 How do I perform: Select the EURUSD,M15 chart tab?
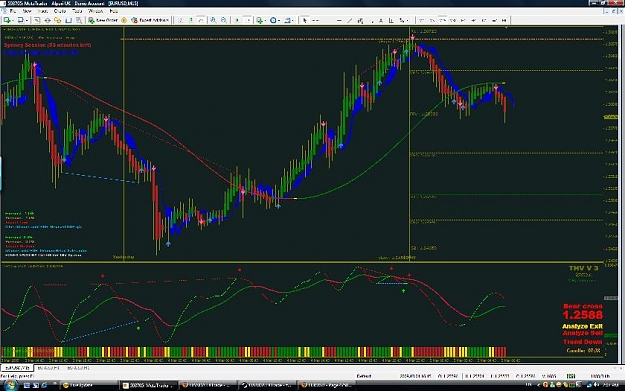(17, 368)
